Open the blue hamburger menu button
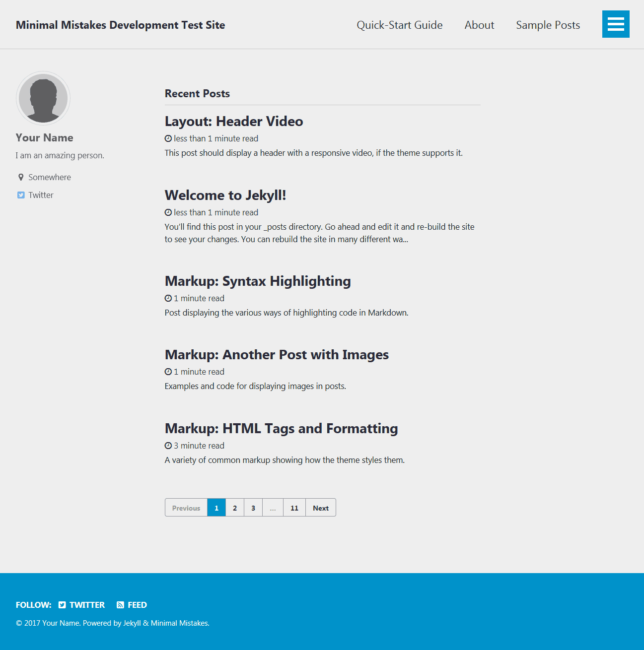644x650 pixels. click(x=616, y=24)
